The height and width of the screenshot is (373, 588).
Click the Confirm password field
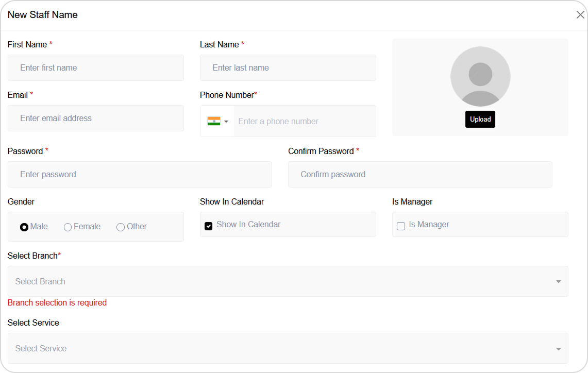pyautogui.click(x=420, y=174)
